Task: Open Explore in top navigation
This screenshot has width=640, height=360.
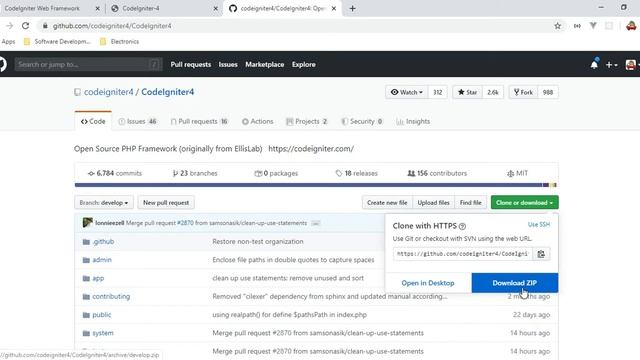Action: click(x=303, y=64)
